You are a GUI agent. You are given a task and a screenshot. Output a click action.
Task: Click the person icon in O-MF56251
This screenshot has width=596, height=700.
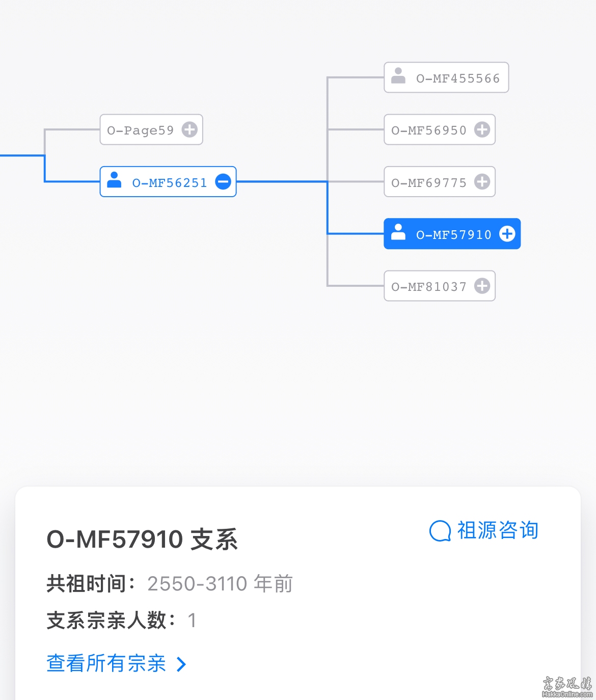tap(114, 180)
